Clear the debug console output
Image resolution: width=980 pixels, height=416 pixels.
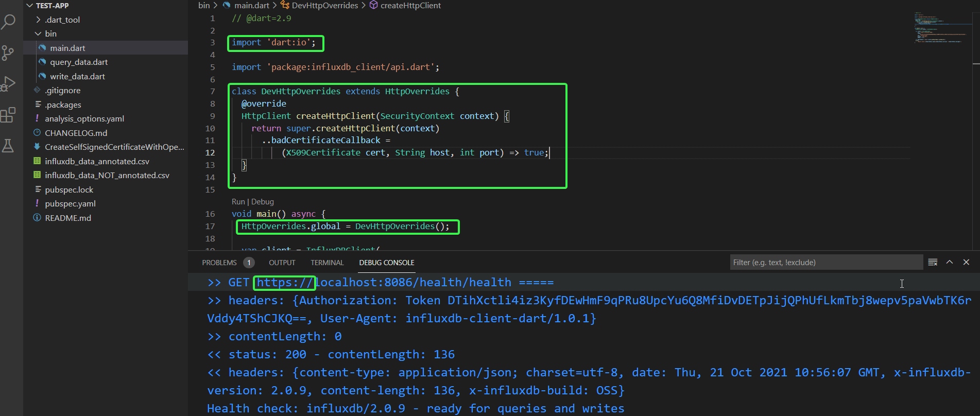pyautogui.click(x=933, y=263)
